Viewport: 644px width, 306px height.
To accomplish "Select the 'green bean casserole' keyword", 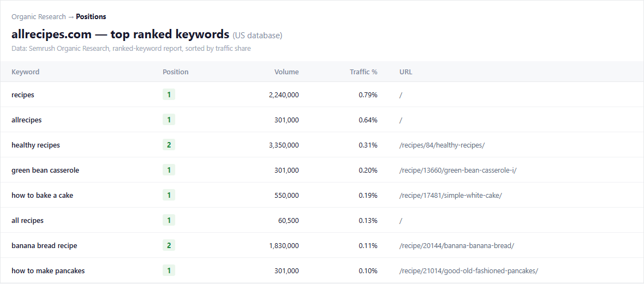I will coord(45,170).
